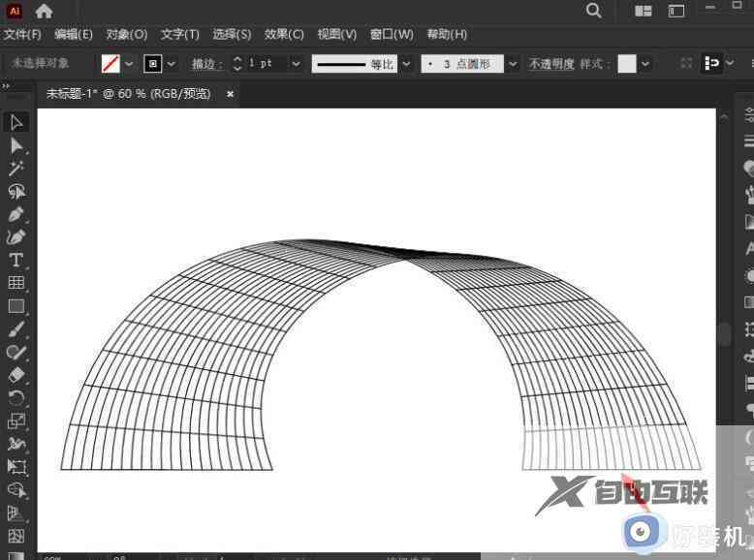Click the vertical scrollbar up arrow
The height and width of the screenshot is (560, 754).
pos(724,116)
